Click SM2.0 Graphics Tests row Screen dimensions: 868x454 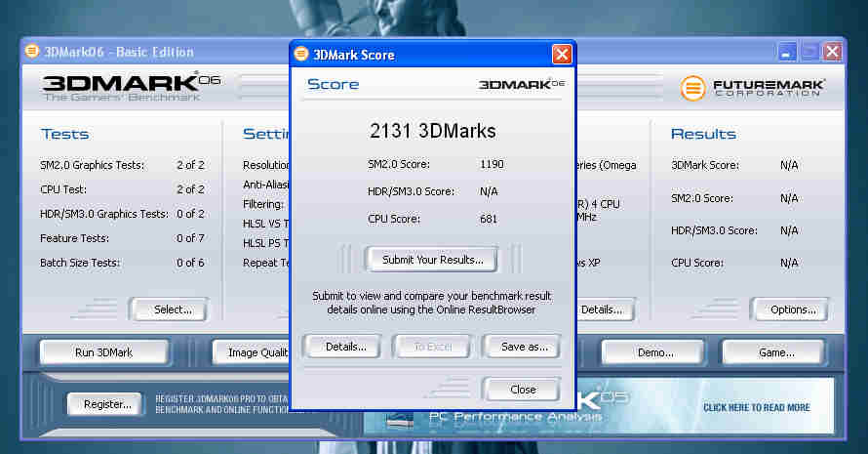122,165
